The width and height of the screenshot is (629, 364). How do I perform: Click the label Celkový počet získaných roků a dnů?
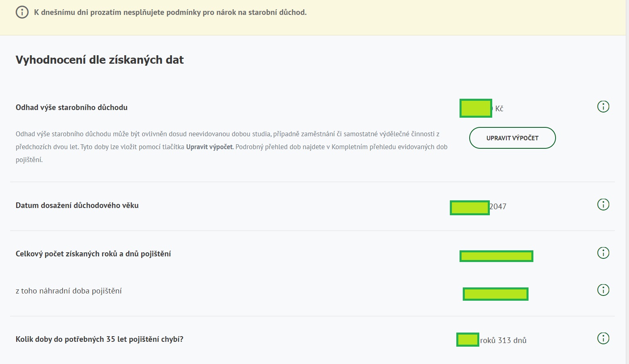click(93, 254)
